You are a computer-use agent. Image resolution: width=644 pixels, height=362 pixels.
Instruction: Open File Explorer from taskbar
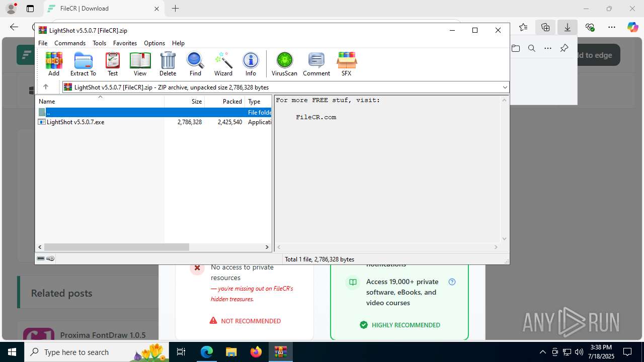coord(231,352)
